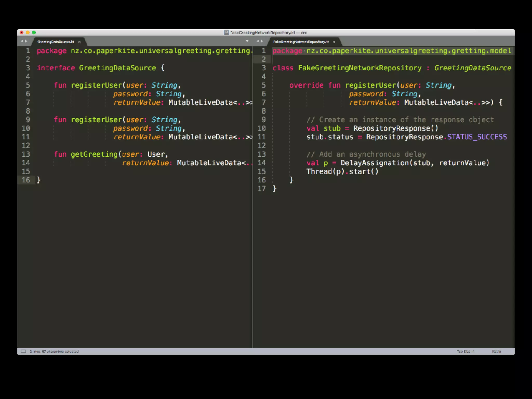The image size is (532, 399).
Task: Switch to the GreetingDataSource.kt tab
Action: 56,42
